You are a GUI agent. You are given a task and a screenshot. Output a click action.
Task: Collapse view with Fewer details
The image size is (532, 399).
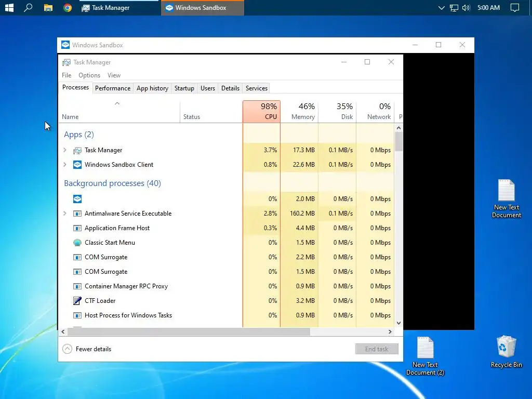87,349
